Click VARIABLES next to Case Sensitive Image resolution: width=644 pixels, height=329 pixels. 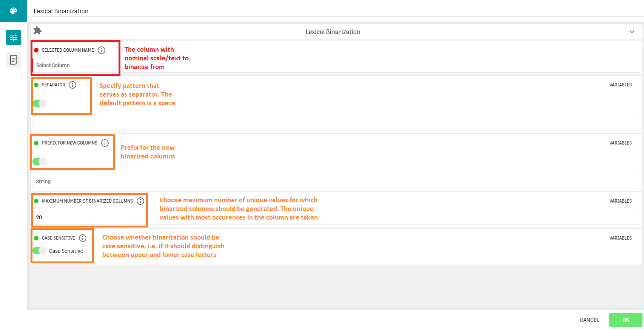[620, 238]
